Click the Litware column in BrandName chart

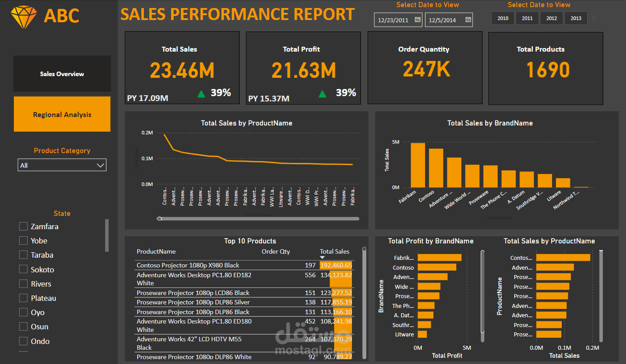pyautogui.click(x=563, y=183)
